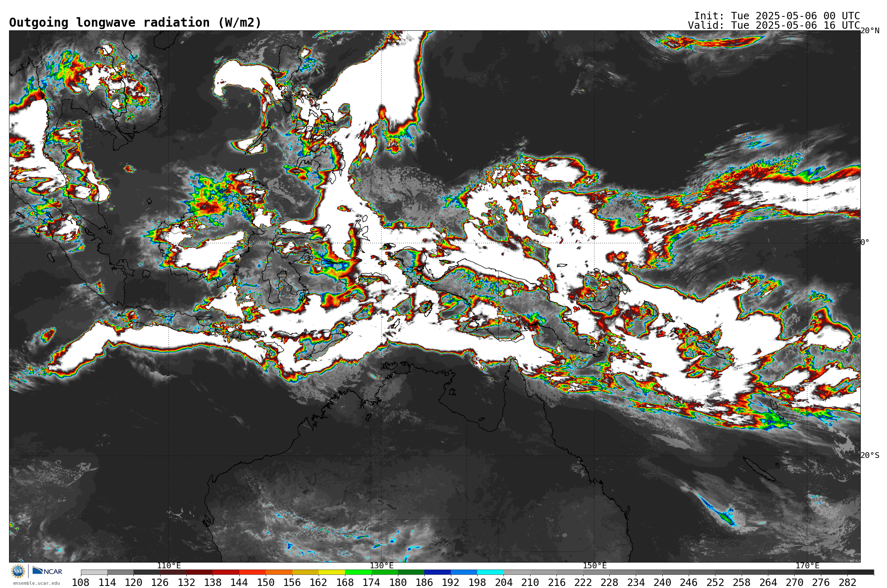Pick the dark red swatch between 132 and 138
The image size is (887, 588).
click(200, 572)
